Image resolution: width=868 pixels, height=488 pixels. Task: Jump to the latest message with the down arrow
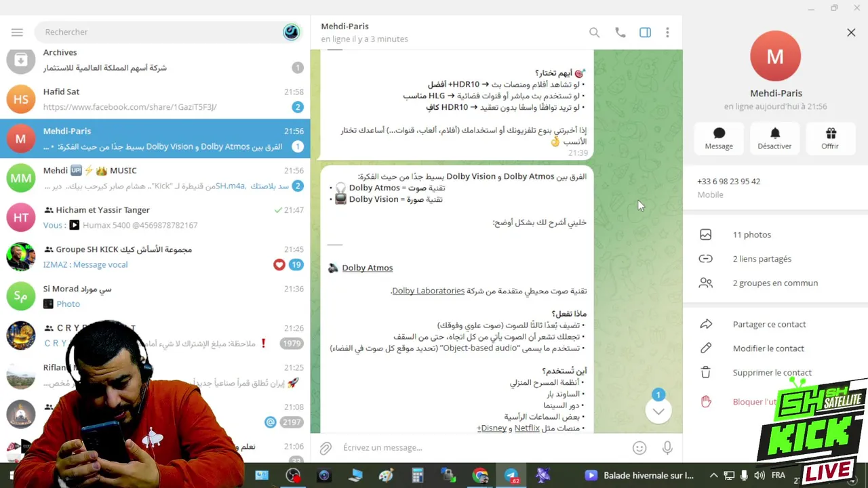658,411
